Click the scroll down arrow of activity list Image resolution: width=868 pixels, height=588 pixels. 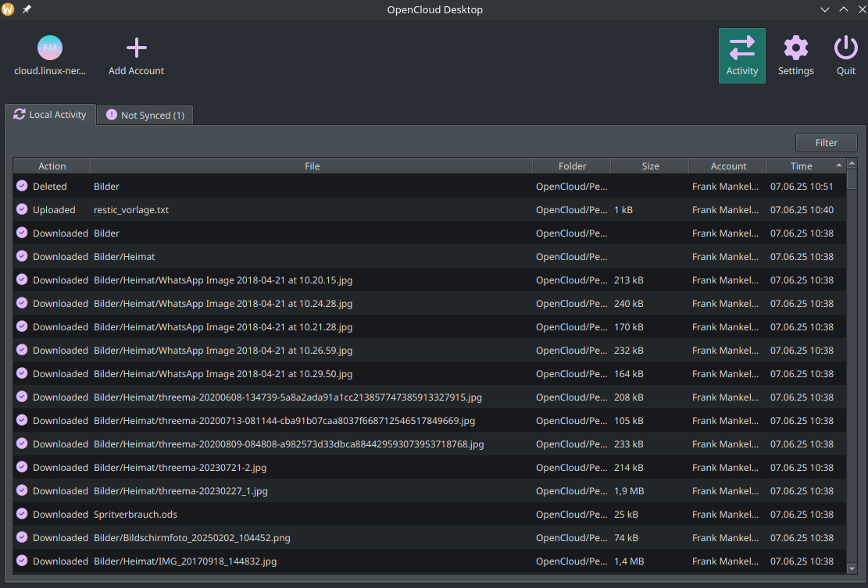852,568
